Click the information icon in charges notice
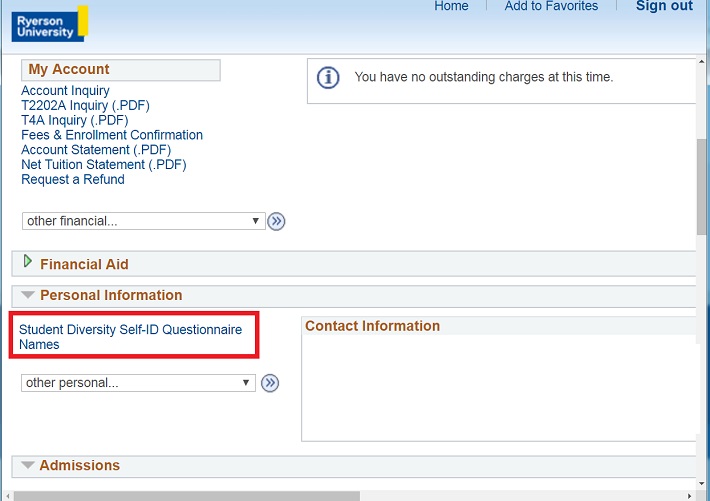710x501 pixels. point(328,78)
